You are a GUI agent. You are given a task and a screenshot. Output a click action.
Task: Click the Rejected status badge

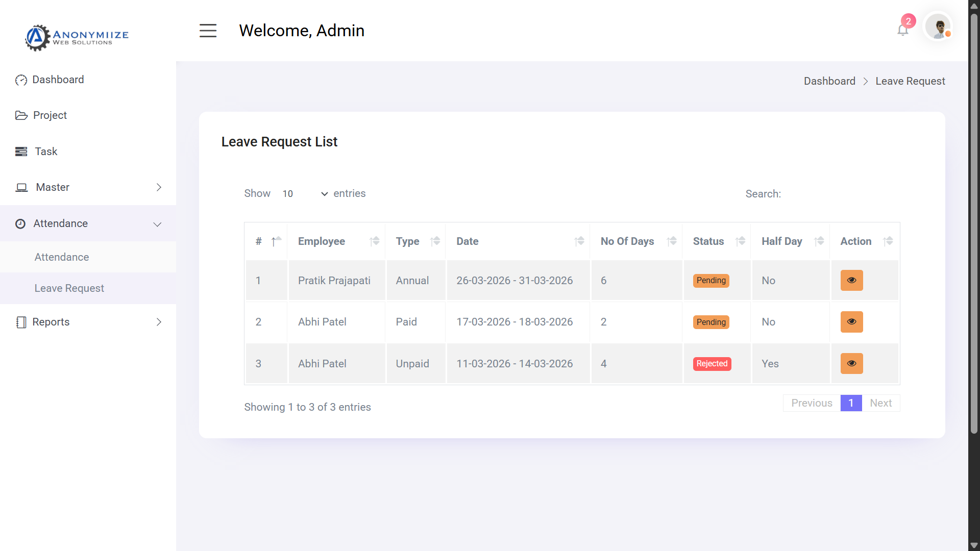[712, 364]
